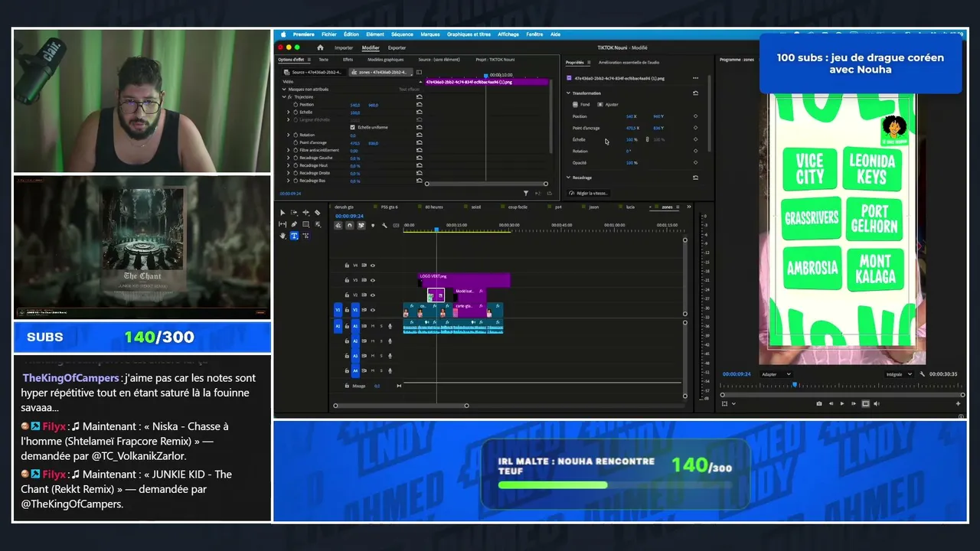980x551 pixels.
Task: Play the program monitor
Action: pos(842,403)
